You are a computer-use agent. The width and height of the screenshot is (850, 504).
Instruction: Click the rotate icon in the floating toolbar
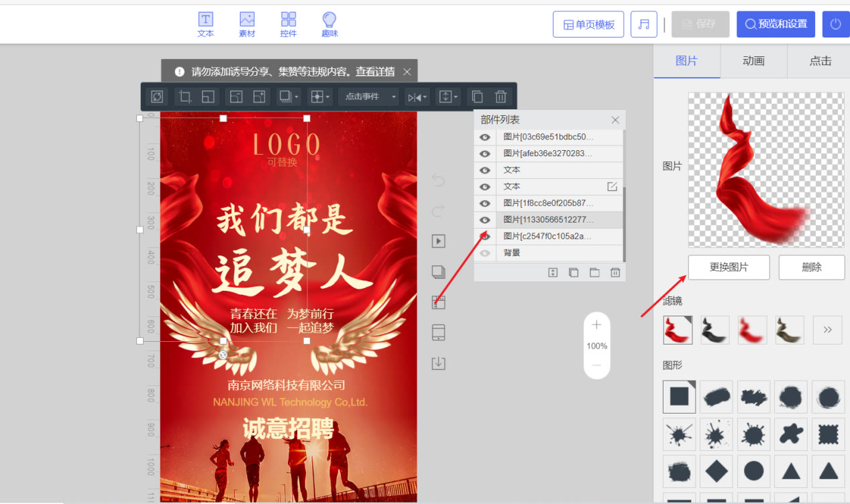[156, 97]
